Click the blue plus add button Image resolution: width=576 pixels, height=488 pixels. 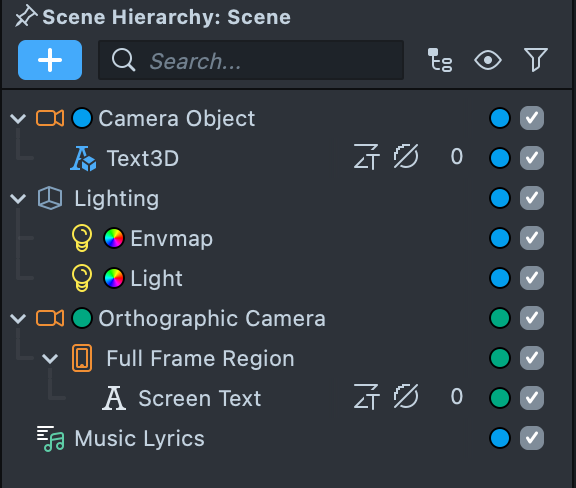50,60
